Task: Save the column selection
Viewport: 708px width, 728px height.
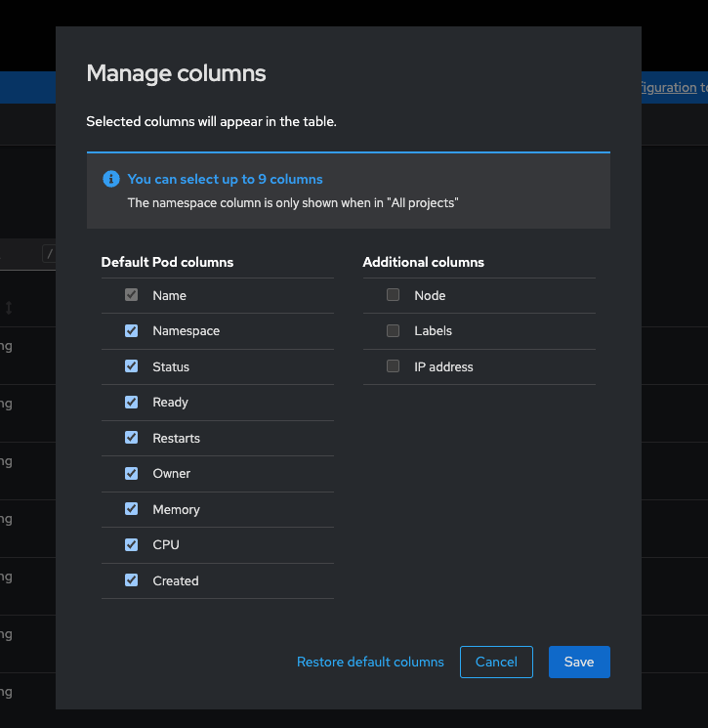Action: 579,662
